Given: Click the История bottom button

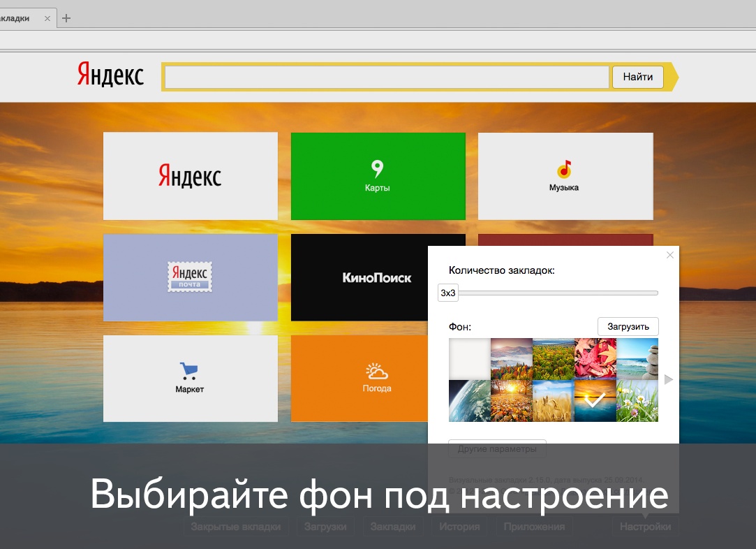Looking at the screenshot, I should tap(459, 527).
